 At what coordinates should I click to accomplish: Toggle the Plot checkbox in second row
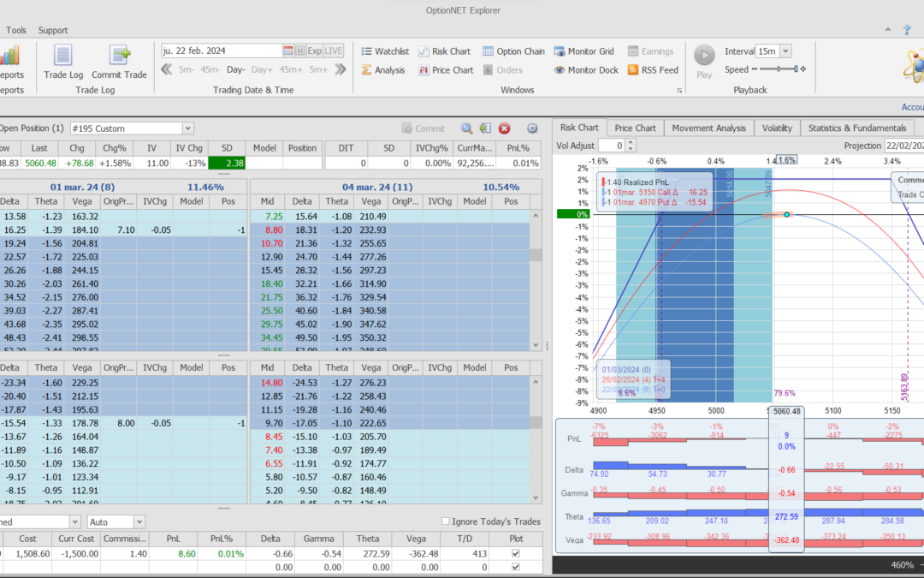514,567
